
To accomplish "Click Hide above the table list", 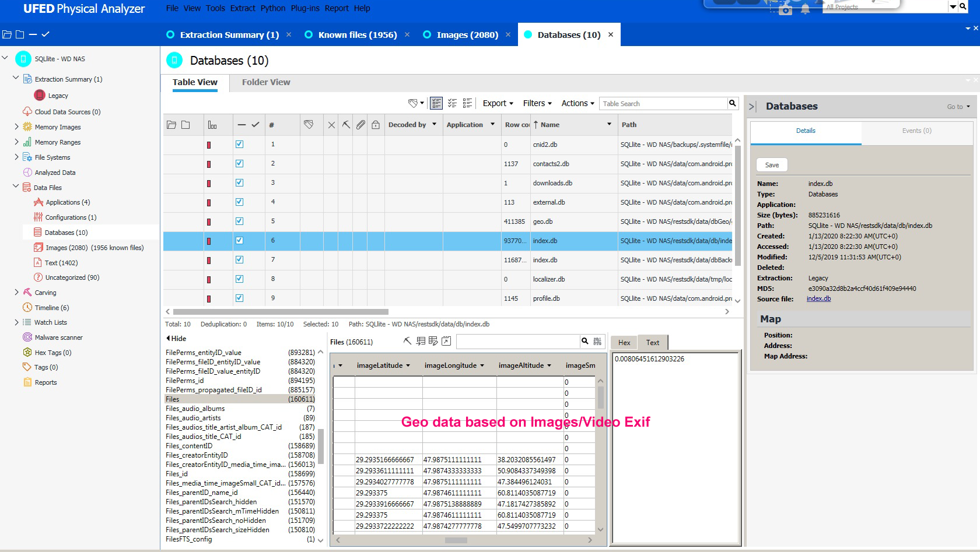I will click(176, 338).
